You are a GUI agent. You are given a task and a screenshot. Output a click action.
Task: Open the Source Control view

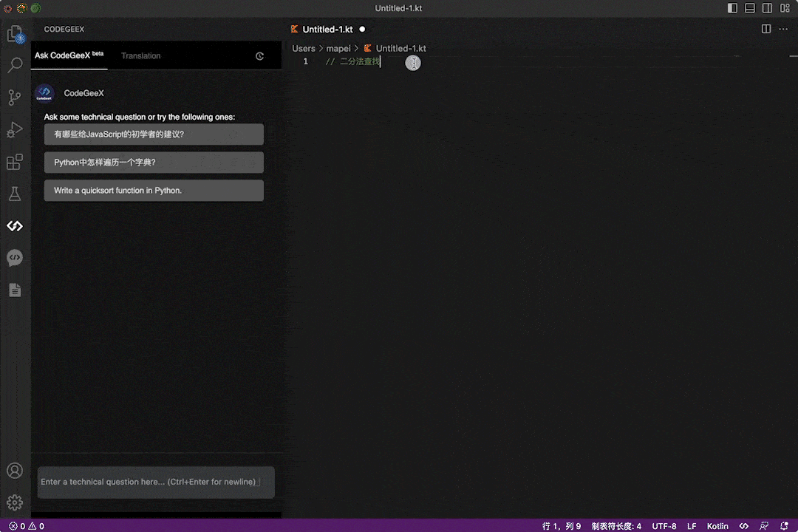(15, 98)
